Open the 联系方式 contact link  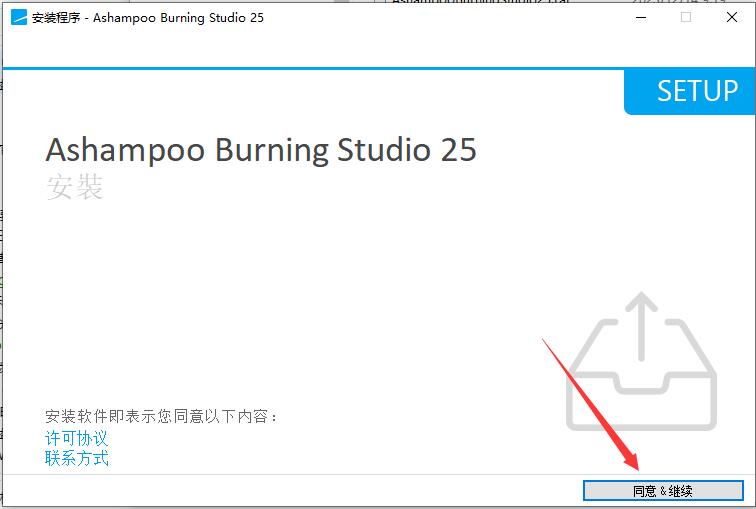[x=76, y=458]
